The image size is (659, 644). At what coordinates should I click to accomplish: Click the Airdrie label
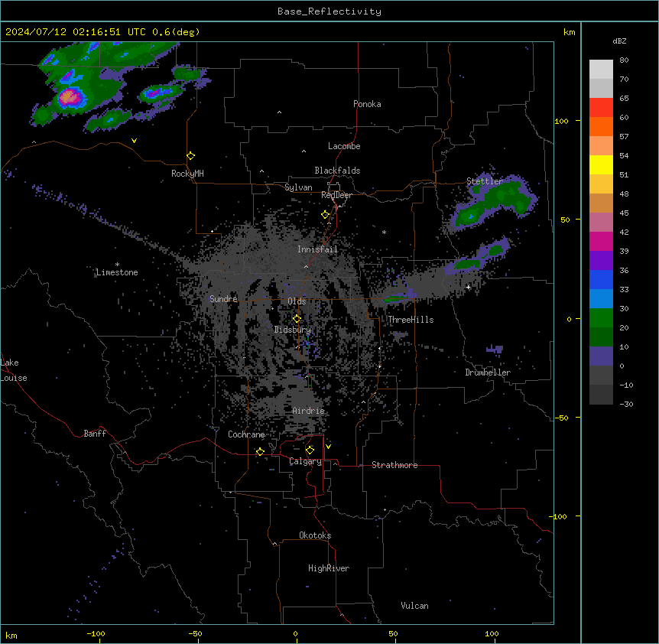point(309,411)
